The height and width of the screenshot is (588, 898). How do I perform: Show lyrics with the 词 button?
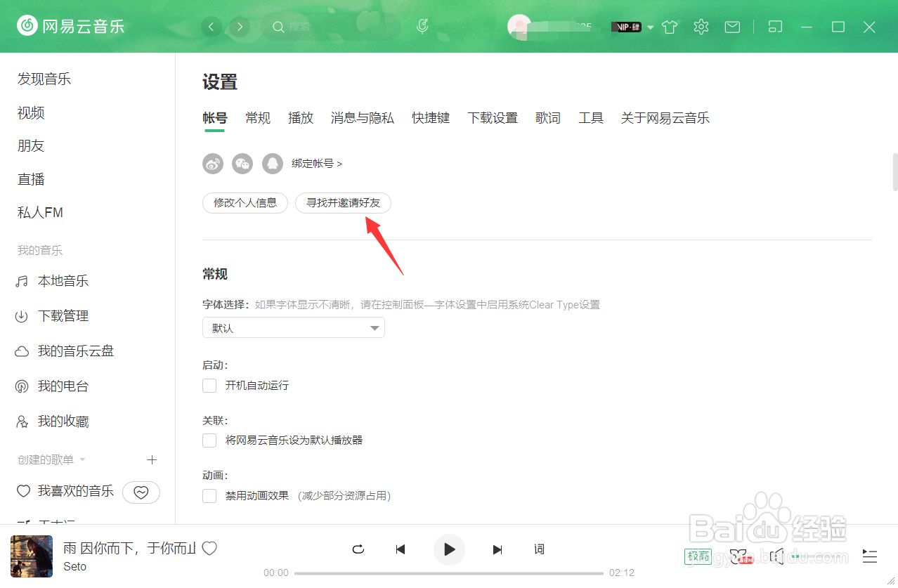539,549
